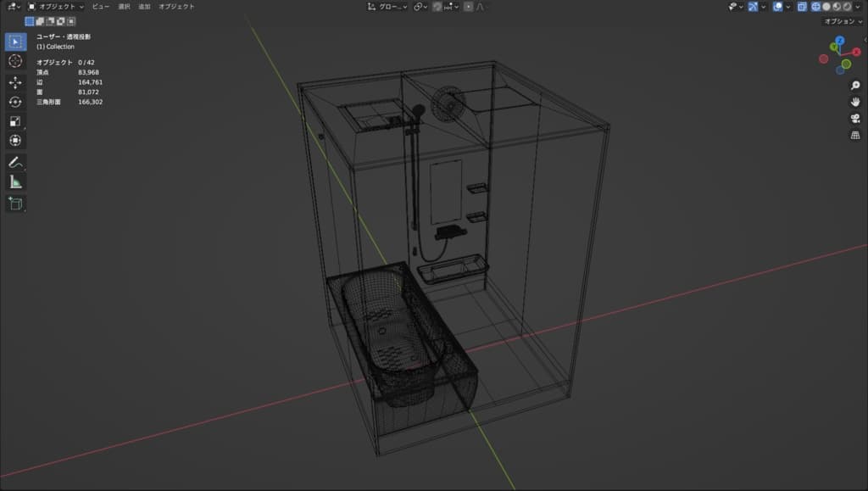Select the round ceiling fan object
The width and height of the screenshot is (868, 491).
pyautogui.click(x=448, y=104)
